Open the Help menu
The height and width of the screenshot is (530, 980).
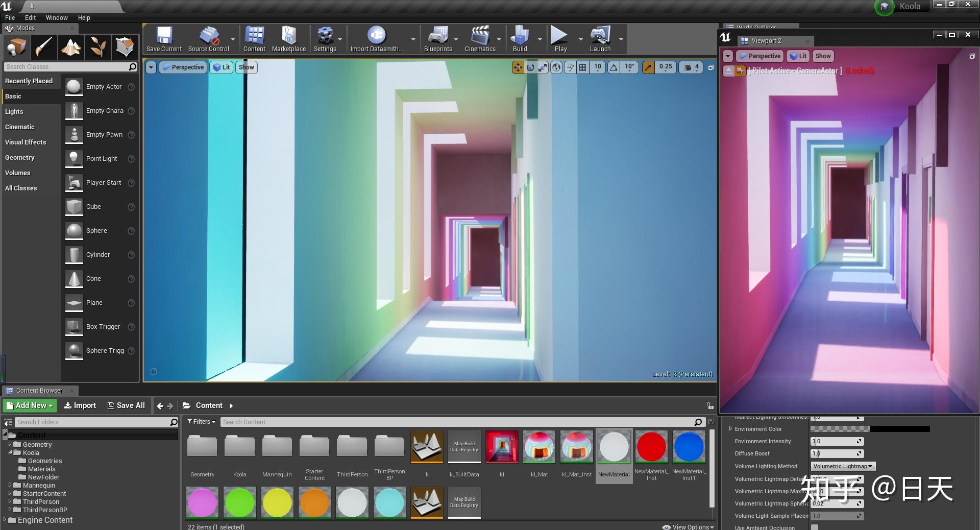[84, 17]
